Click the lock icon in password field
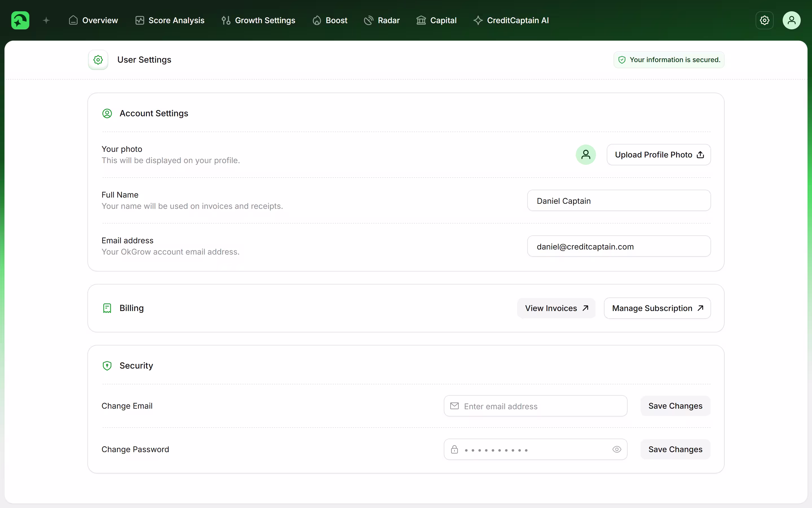Screen dimensions: 812x508 click(x=454, y=449)
